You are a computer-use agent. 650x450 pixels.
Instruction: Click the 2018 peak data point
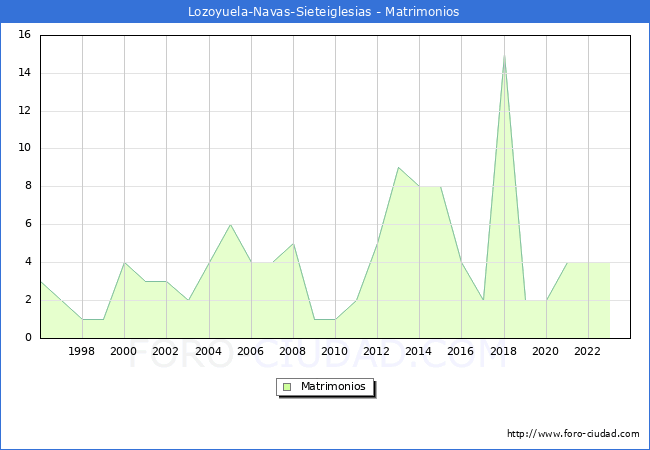click(504, 54)
